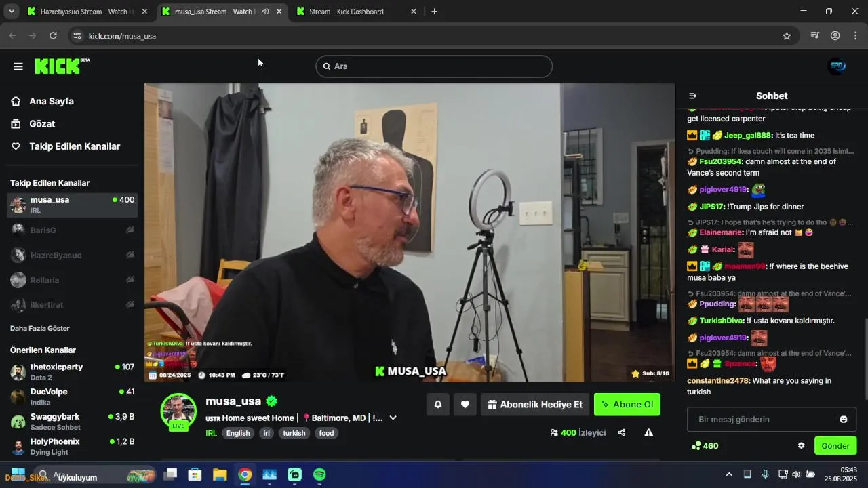Open File Explorer from taskbar

[x=220, y=475]
